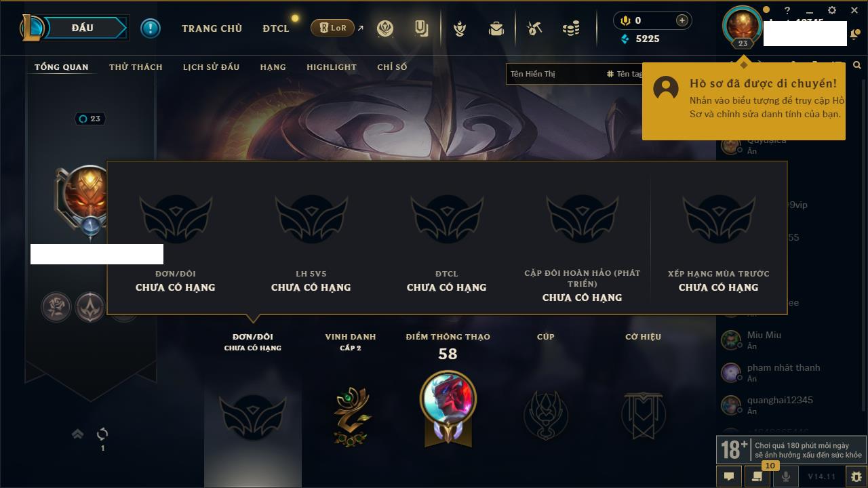Click the blue exclamation alert icon
The height and width of the screenshot is (488, 868).
click(151, 28)
